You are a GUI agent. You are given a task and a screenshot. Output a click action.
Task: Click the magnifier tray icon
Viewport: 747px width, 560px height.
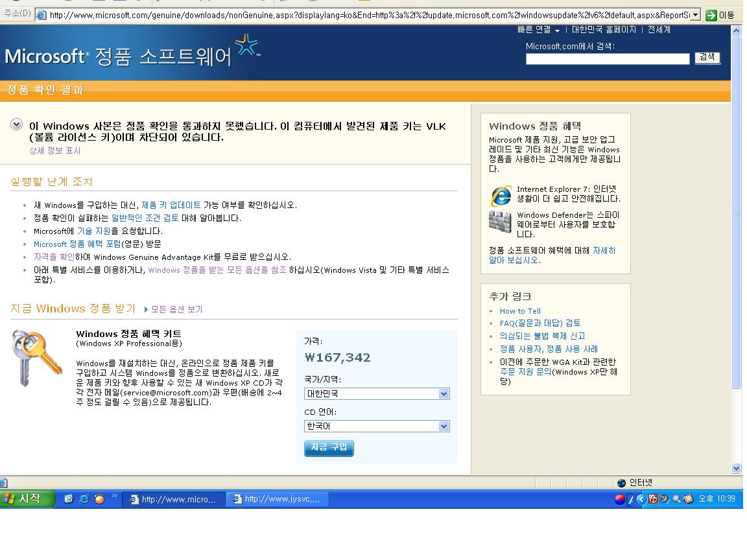pyautogui.click(x=676, y=499)
